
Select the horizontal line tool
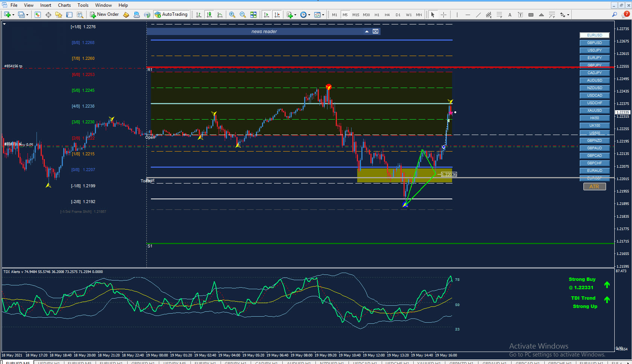(x=468, y=15)
